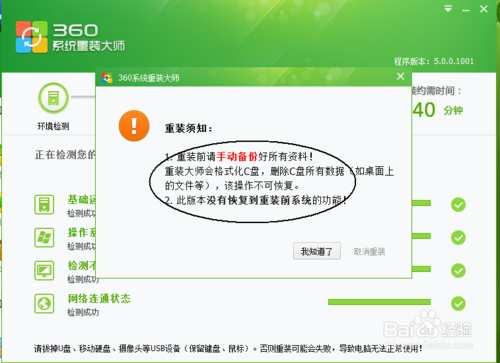The height and width of the screenshot is (363, 500).
Task: Click the USB device warning at the bottom
Action: [x=228, y=349]
